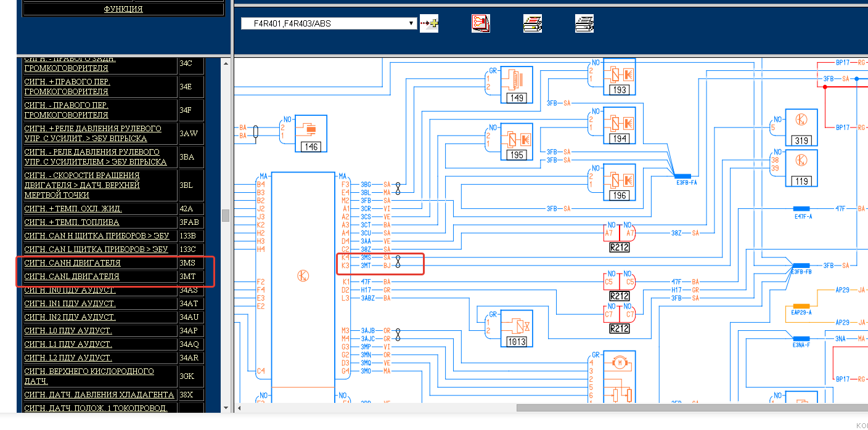Click the black-and-white print icon

584,23
